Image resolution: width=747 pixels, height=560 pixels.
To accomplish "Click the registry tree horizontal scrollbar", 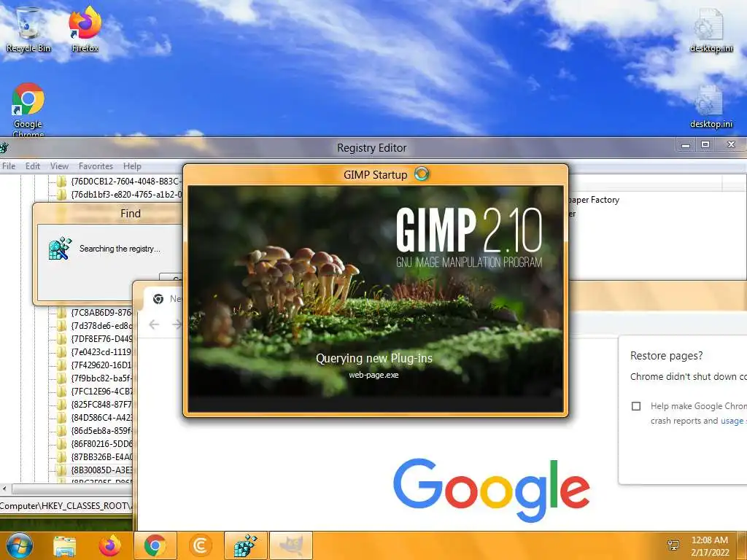I will tap(71, 489).
